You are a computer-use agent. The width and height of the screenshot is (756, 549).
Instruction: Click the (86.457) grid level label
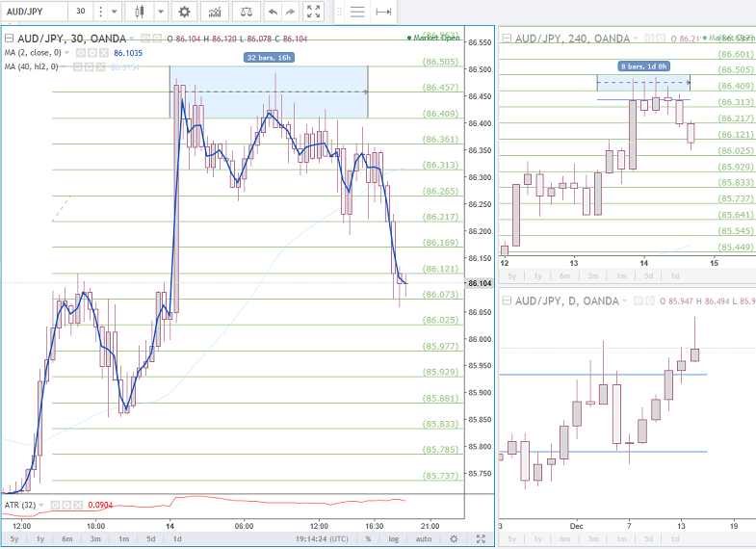pos(440,88)
